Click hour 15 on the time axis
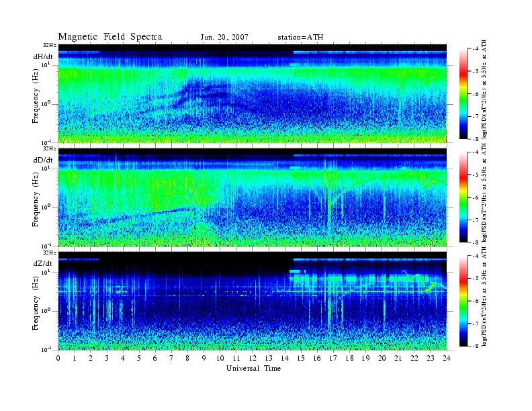532x411 pixels. point(301,358)
